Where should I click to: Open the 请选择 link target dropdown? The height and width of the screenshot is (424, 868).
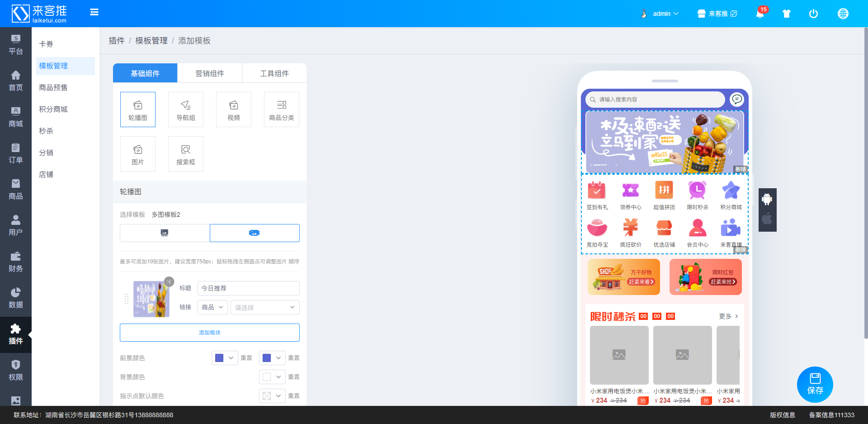265,307
